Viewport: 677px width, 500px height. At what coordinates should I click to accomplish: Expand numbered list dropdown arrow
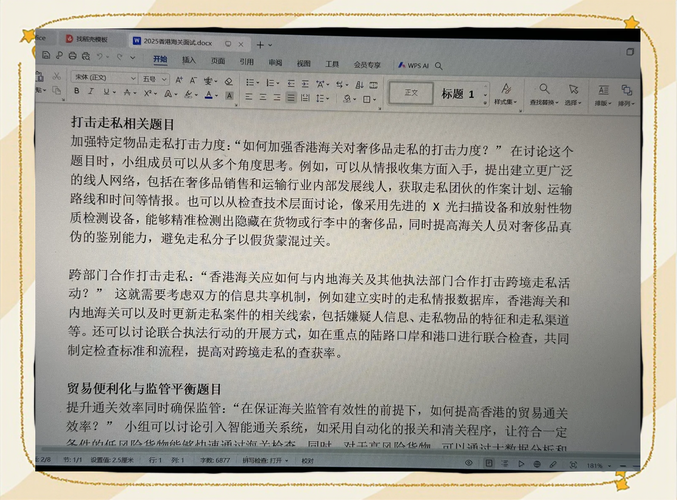[x=278, y=83]
